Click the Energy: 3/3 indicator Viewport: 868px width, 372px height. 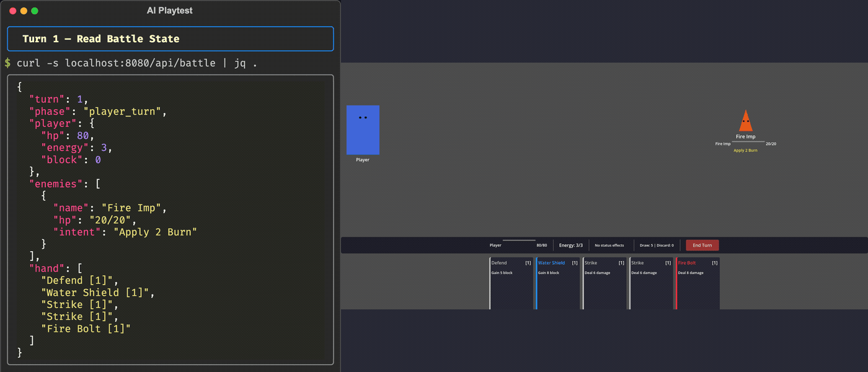[570, 245]
